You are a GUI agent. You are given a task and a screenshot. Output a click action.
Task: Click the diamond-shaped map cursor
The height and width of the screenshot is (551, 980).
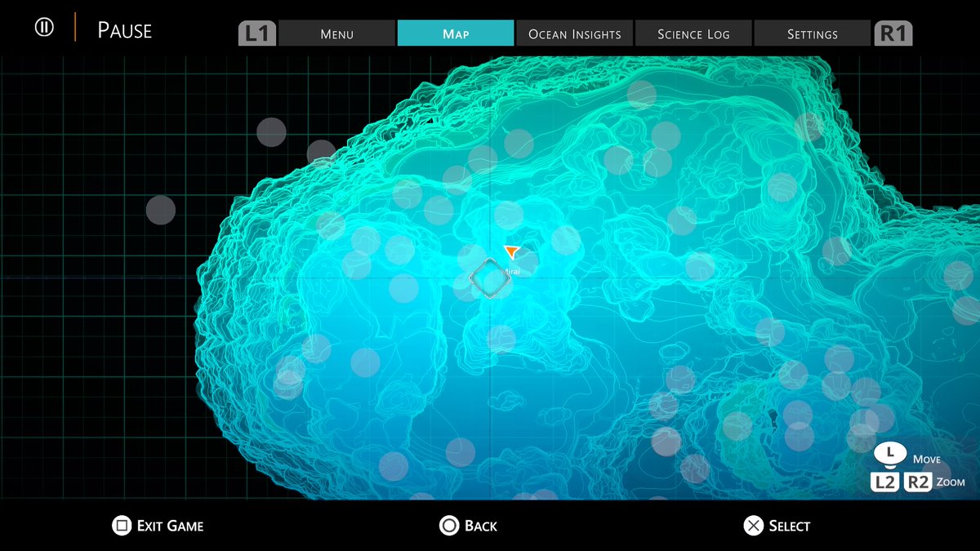pos(488,278)
